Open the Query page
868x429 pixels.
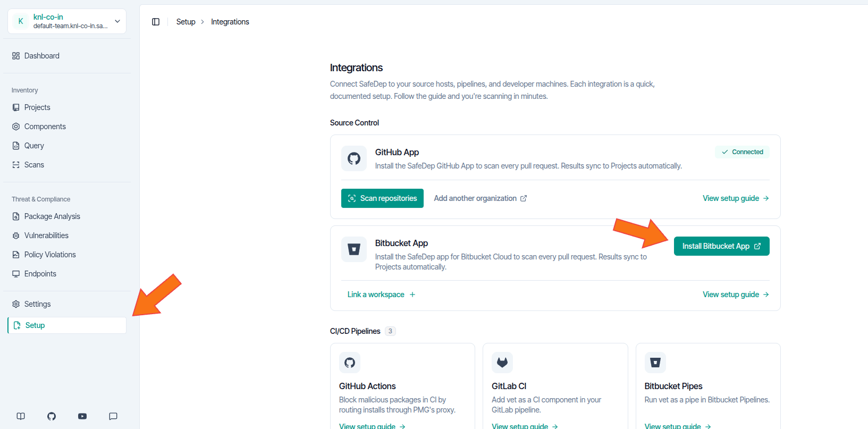click(67, 146)
